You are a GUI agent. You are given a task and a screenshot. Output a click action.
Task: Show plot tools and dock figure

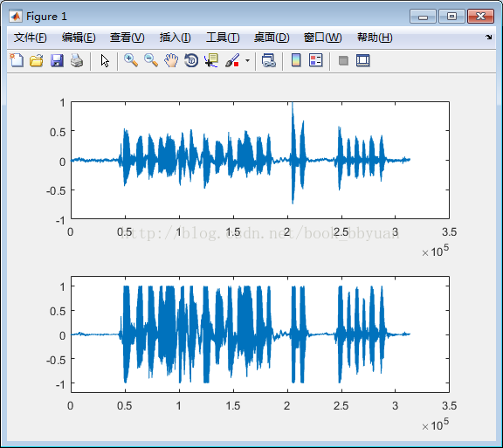click(363, 60)
